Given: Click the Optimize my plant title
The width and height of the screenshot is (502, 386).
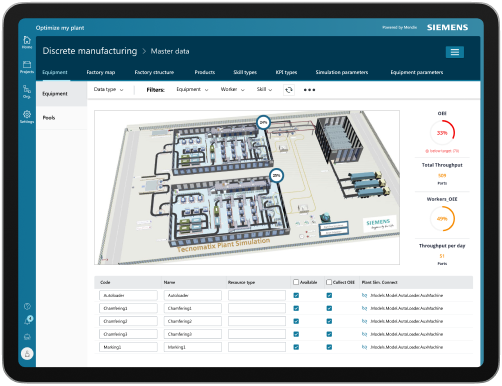Looking at the screenshot, I should click(x=60, y=28).
